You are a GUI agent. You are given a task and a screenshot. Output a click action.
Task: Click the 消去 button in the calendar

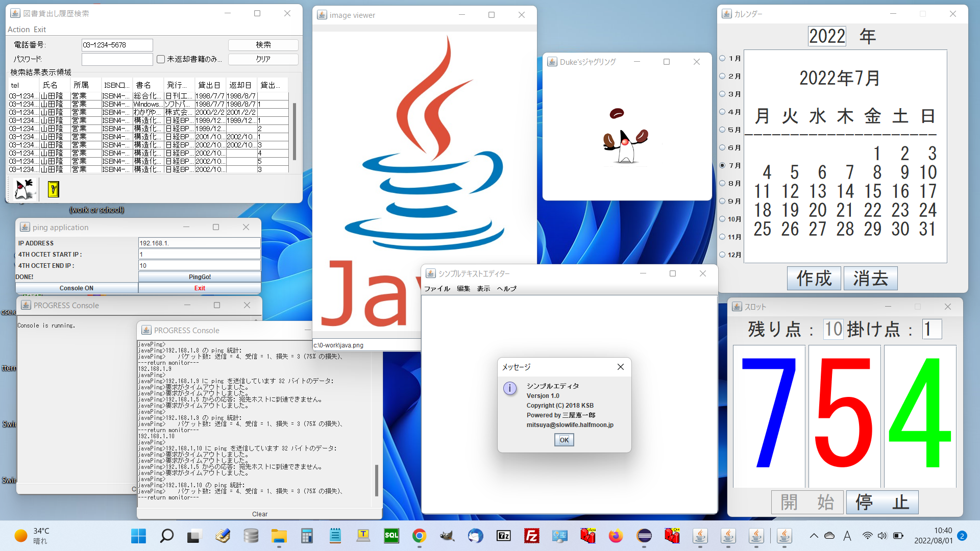point(870,279)
